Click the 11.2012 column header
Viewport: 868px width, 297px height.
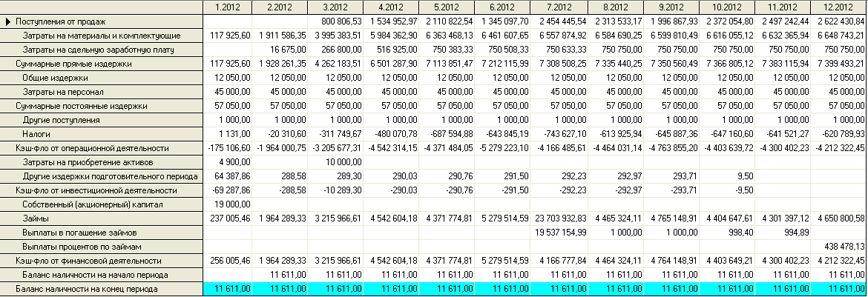point(782,7)
